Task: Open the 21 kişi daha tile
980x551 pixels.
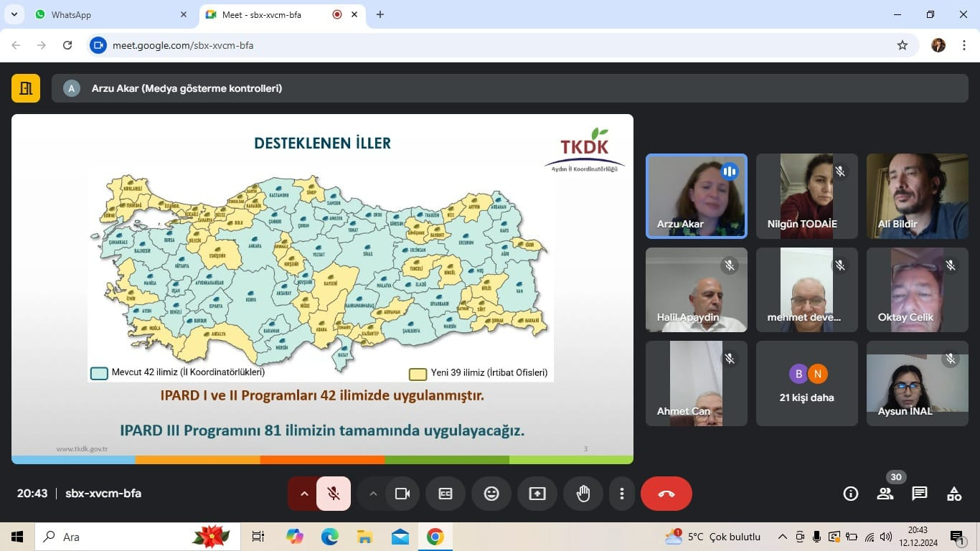Action: [x=806, y=384]
